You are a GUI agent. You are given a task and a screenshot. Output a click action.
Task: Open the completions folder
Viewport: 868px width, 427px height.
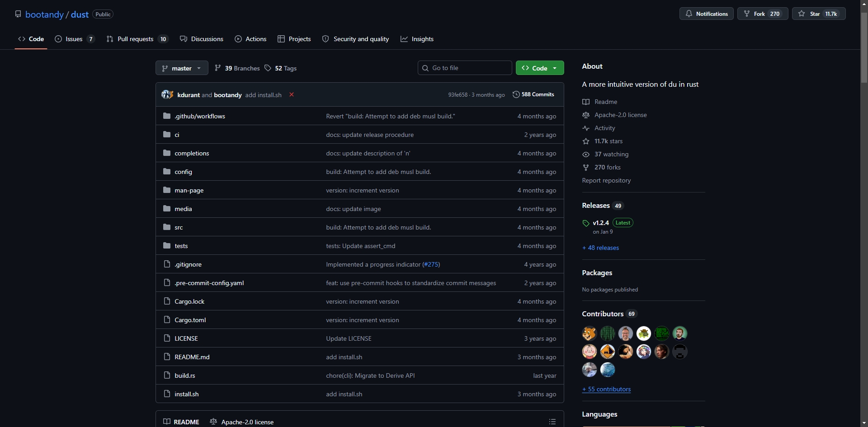coord(192,153)
